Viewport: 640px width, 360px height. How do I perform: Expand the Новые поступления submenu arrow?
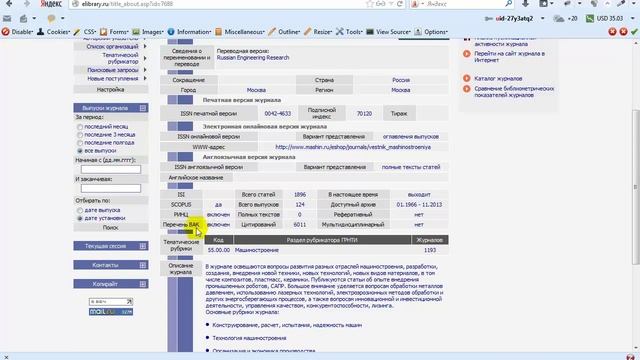145,78
